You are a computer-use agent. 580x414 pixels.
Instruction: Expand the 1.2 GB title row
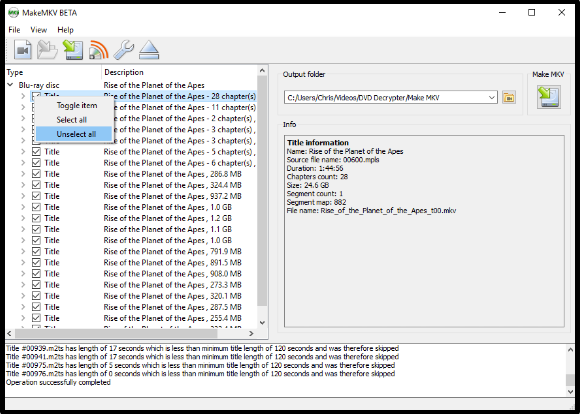[x=23, y=218]
